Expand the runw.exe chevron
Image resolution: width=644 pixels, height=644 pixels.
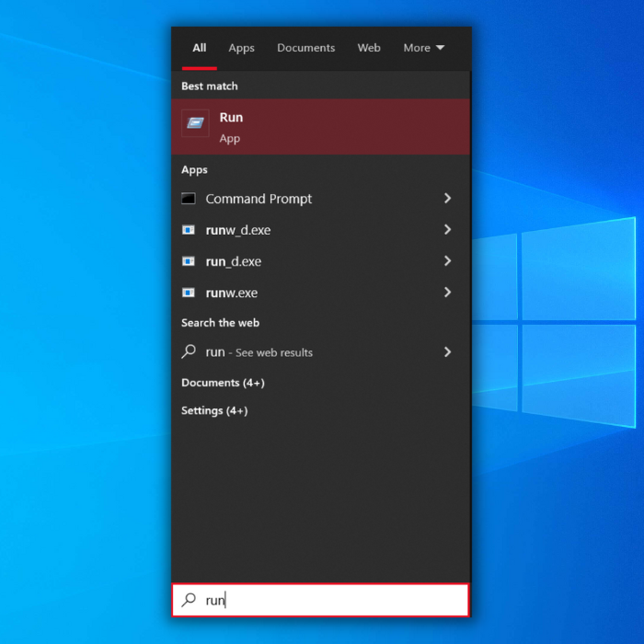pyautogui.click(x=447, y=293)
